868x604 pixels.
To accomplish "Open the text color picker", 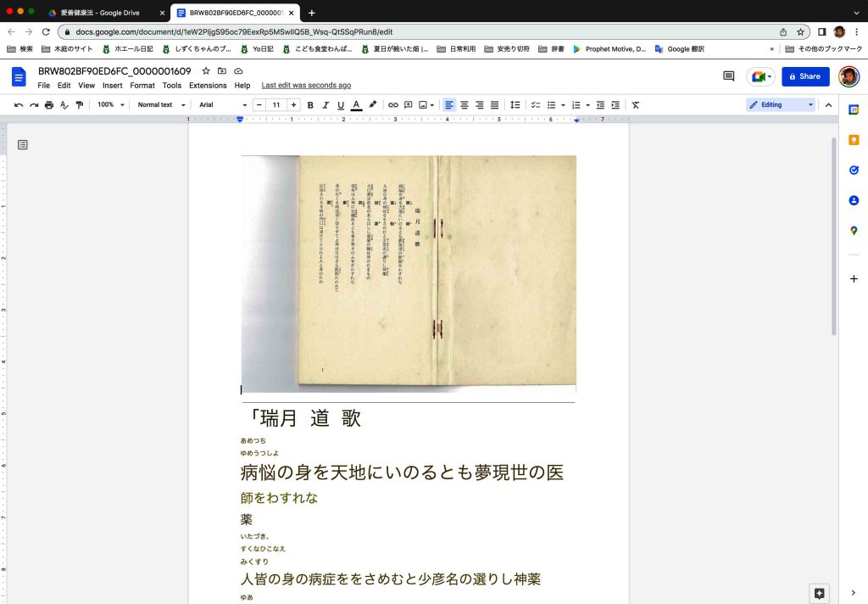I will pyautogui.click(x=357, y=104).
